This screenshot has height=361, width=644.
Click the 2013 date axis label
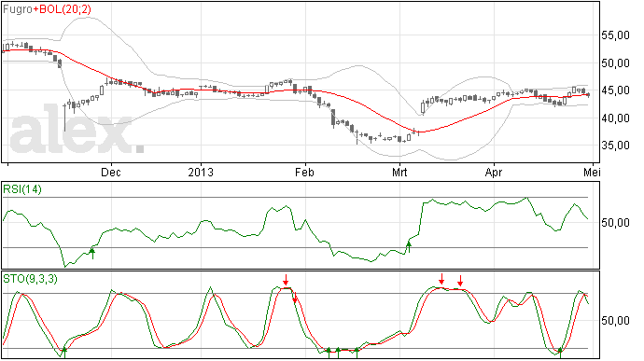pyautogui.click(x=201, y=172)
